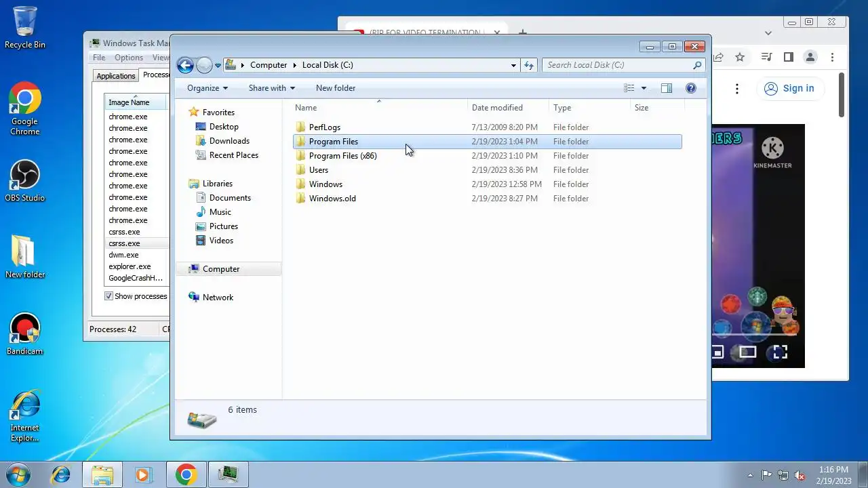868x488 pixels.
Task: Click the share icon in Chrome address bar
Action: pos(719,58)
